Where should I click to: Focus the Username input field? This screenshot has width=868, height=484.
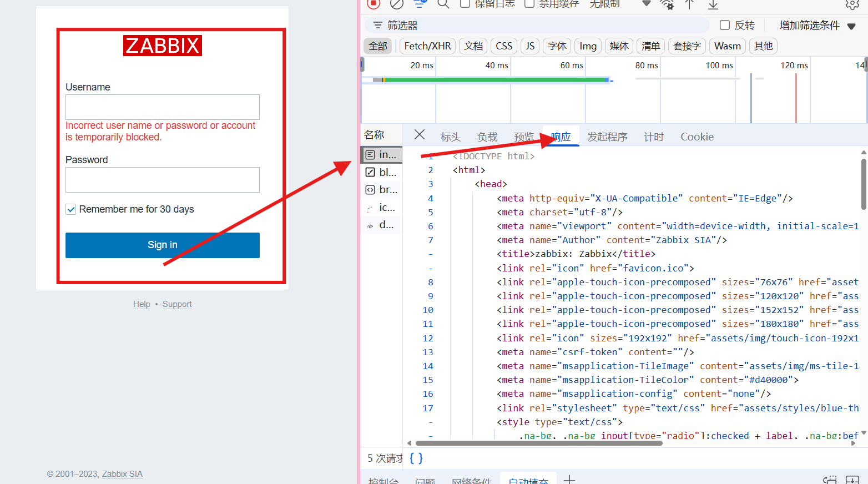163,107
